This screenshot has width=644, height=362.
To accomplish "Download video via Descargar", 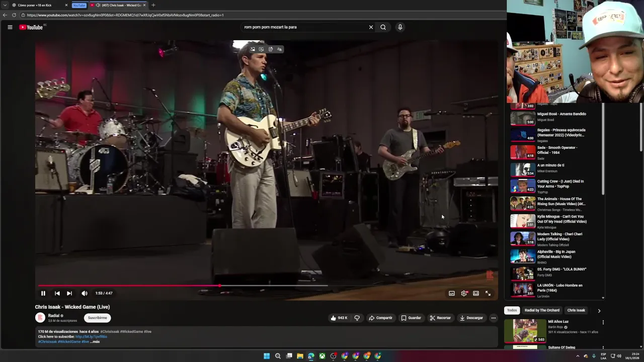I will click(x=471, y=318).
